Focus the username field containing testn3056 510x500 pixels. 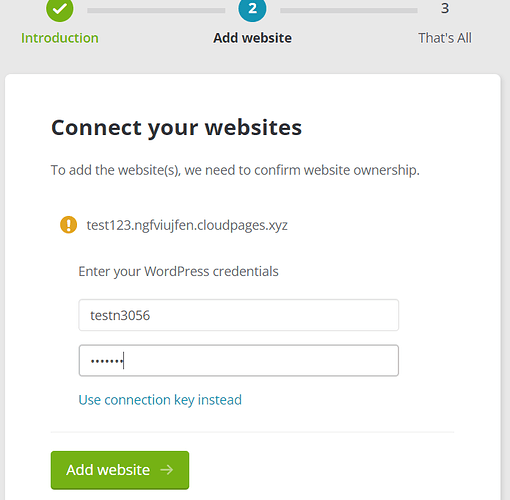pos(239,315)
